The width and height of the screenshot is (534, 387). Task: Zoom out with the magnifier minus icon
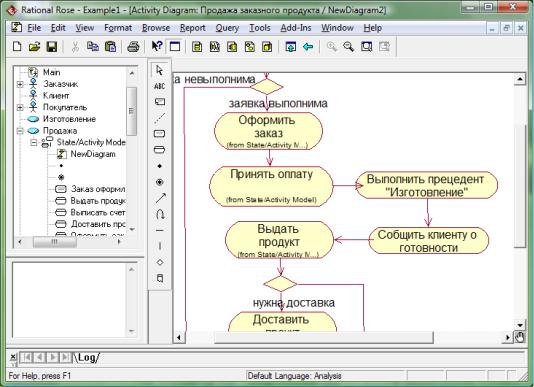pyautogui.click(x=348, y=46)
